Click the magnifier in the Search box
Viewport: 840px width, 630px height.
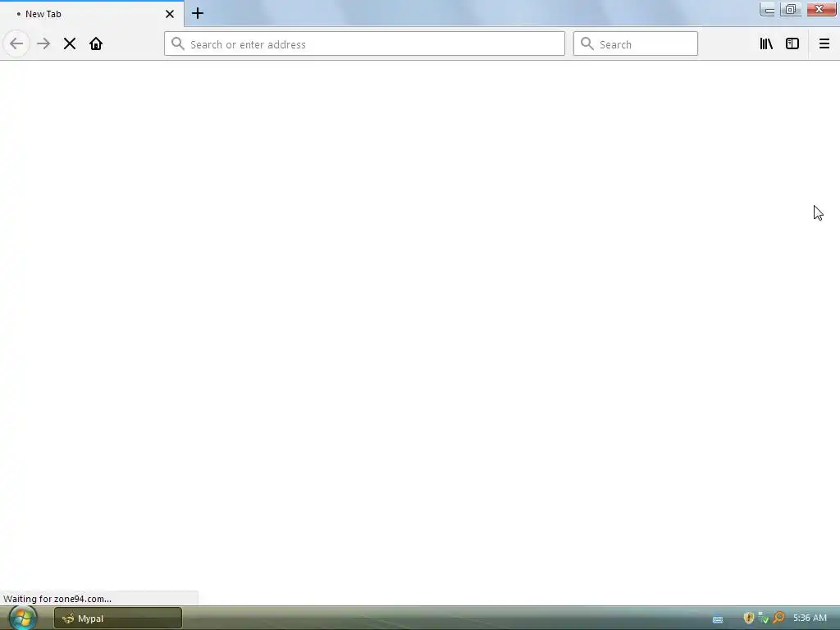pos(587,44)
